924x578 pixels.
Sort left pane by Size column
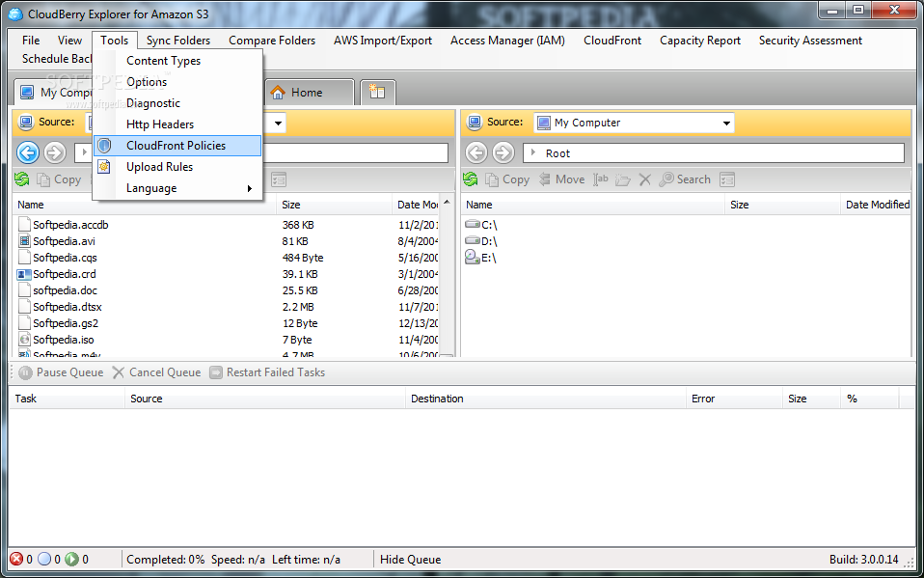(334, 205)
